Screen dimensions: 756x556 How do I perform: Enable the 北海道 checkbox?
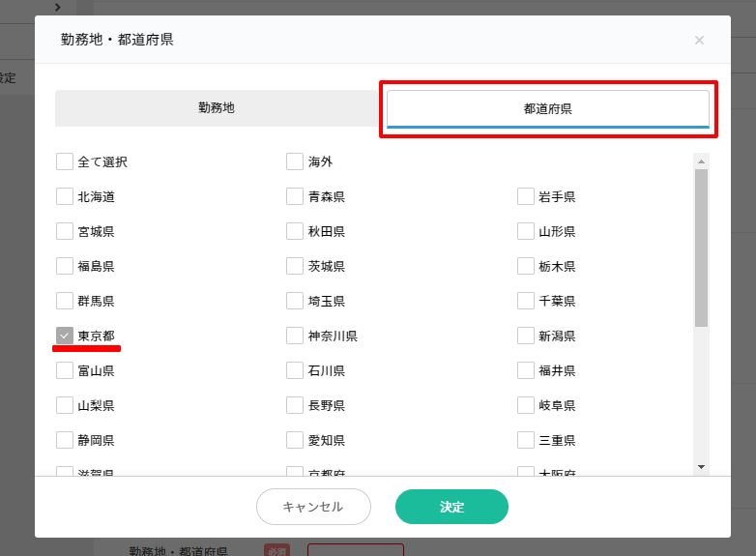(65, 196)
